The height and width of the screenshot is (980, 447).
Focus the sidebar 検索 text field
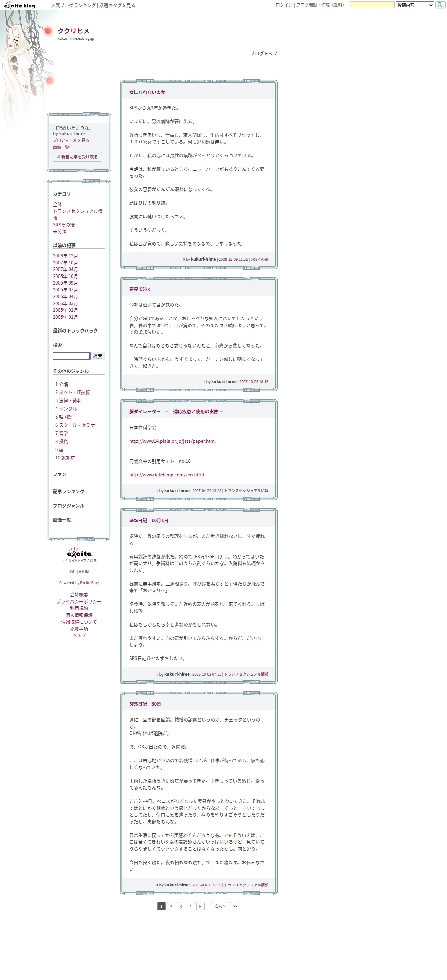71,356
